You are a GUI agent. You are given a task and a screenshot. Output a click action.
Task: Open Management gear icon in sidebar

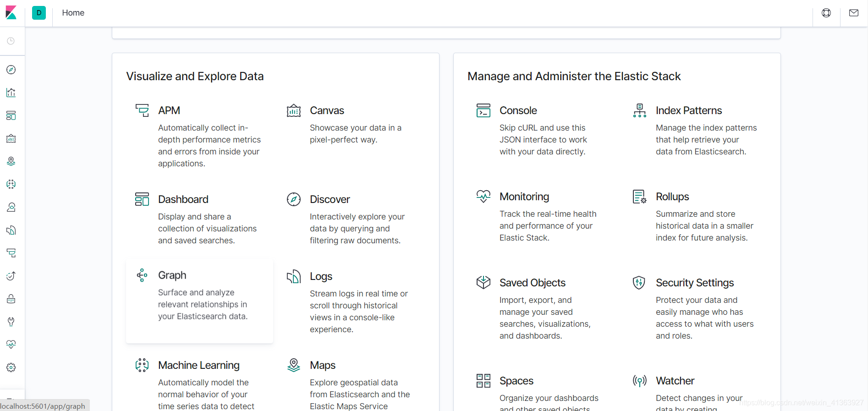click(x=11, y=367)
